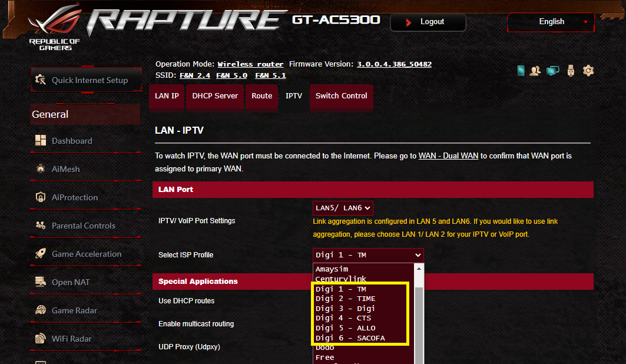626x364 pixels.
Task: Open the English language dropdown
Action: 551,22
